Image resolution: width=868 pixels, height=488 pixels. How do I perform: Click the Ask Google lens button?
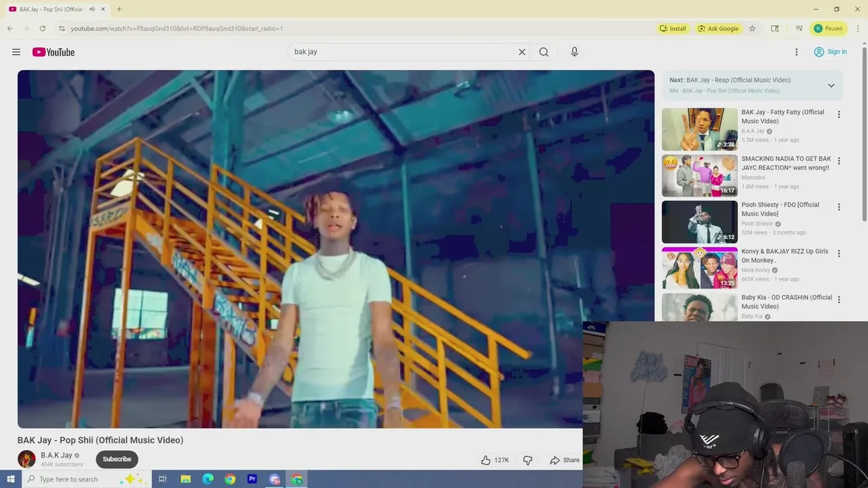(718, 28)
